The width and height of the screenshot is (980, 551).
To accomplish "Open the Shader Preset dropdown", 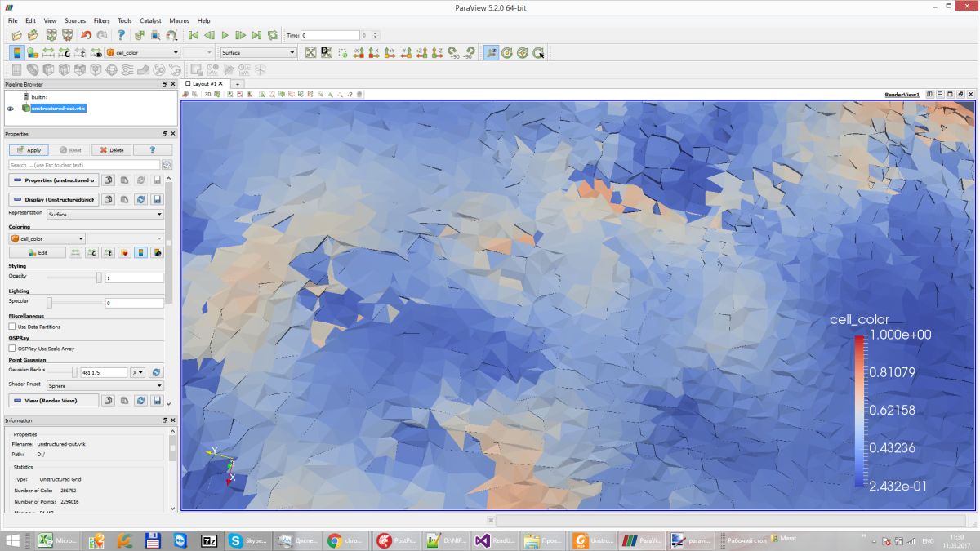I will tap(105, 386).
